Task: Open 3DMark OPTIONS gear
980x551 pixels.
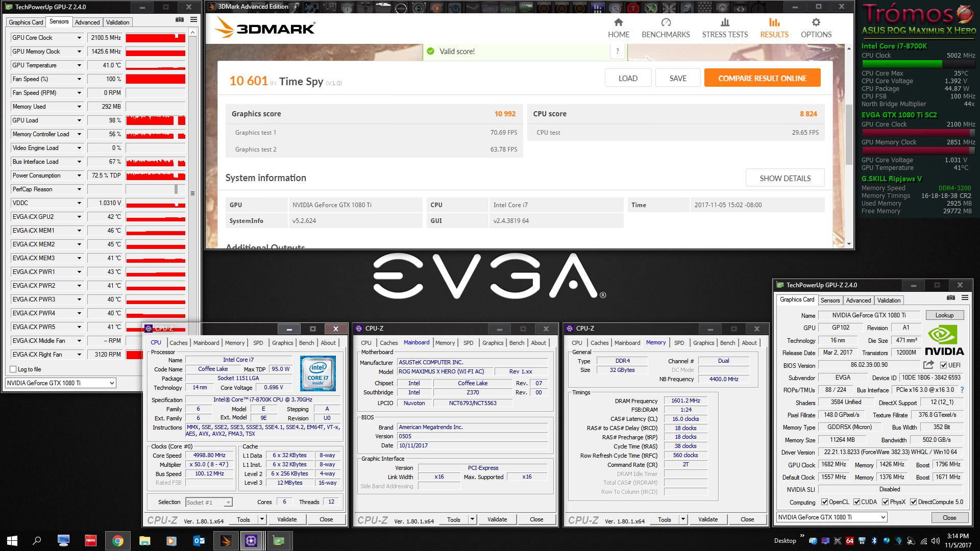Action: click(816, 28)
